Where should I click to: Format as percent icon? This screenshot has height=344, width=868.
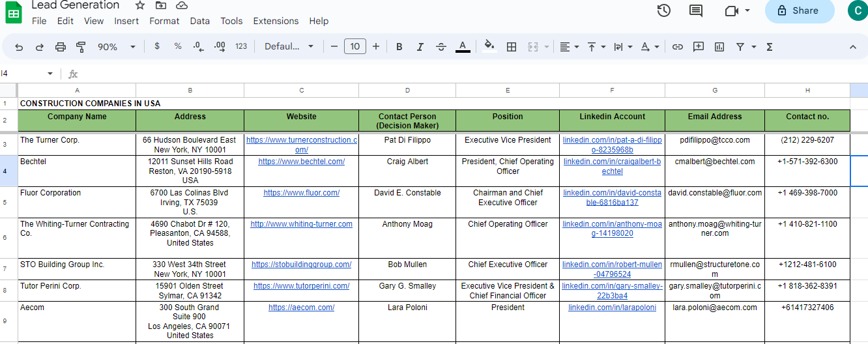pyautogui.click(x=178, y=46)
